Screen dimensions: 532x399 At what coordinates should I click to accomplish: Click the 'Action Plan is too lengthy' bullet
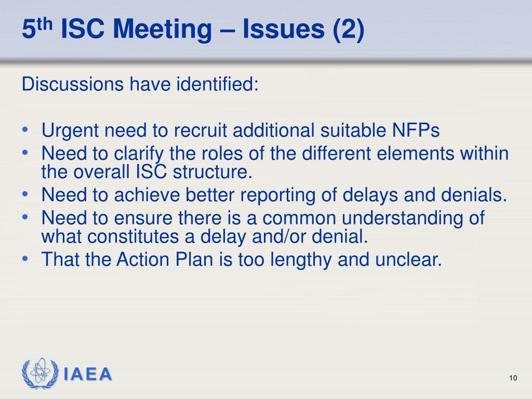(x=242, y=259)
